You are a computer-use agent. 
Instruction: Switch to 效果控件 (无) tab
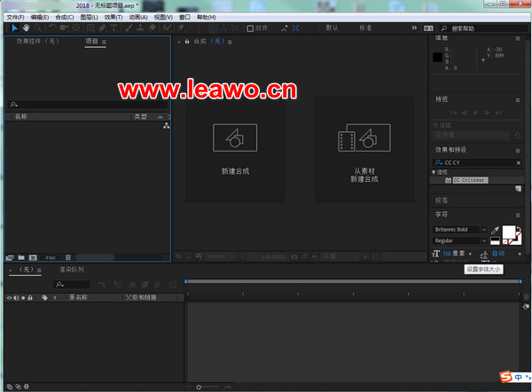click(37, 42)
